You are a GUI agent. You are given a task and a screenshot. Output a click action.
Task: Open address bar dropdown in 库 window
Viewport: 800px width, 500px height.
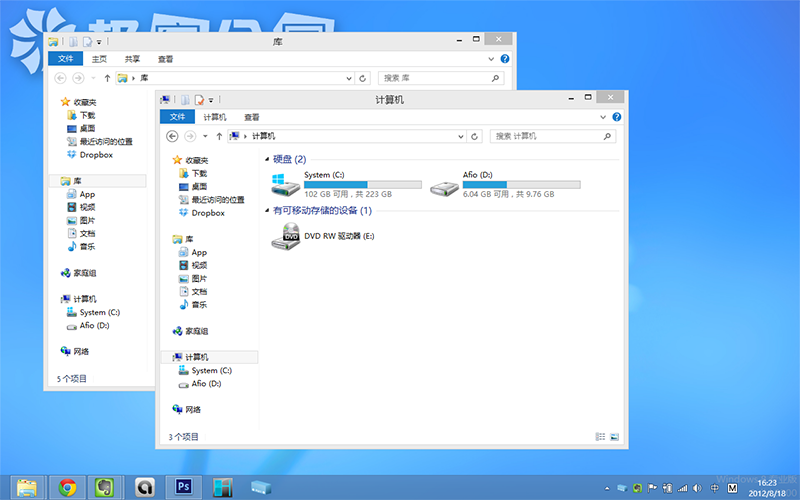pyautogui.click(x=348, y=78)
